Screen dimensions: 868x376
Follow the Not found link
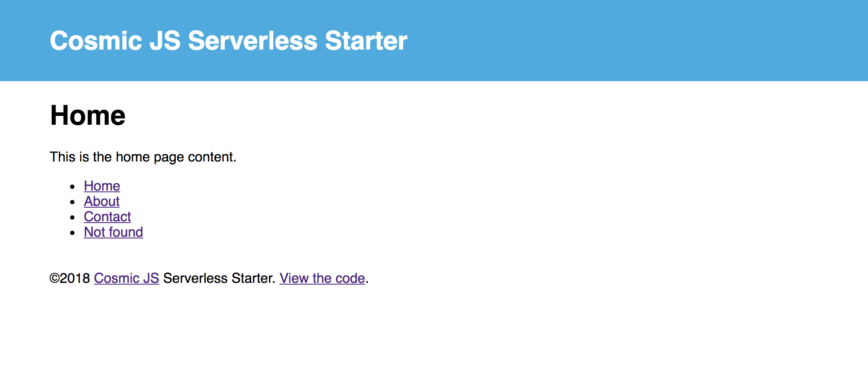pos(113,232)
